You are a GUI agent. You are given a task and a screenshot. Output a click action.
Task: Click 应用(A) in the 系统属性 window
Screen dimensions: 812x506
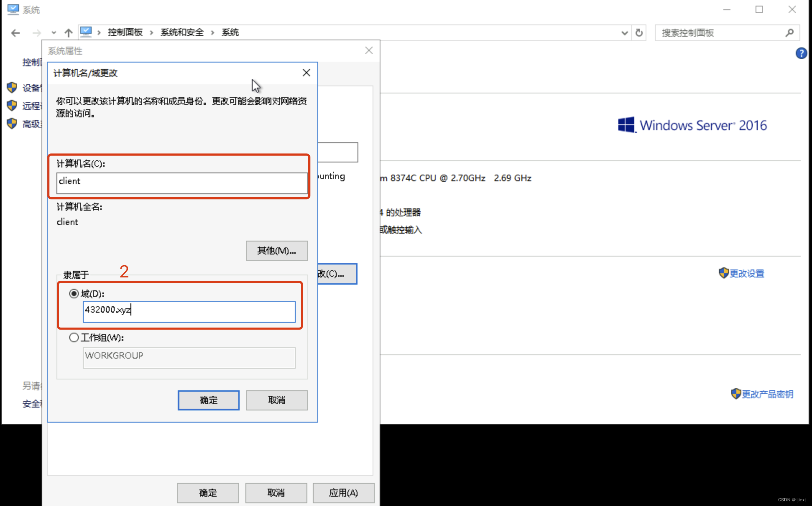point(343,493)
